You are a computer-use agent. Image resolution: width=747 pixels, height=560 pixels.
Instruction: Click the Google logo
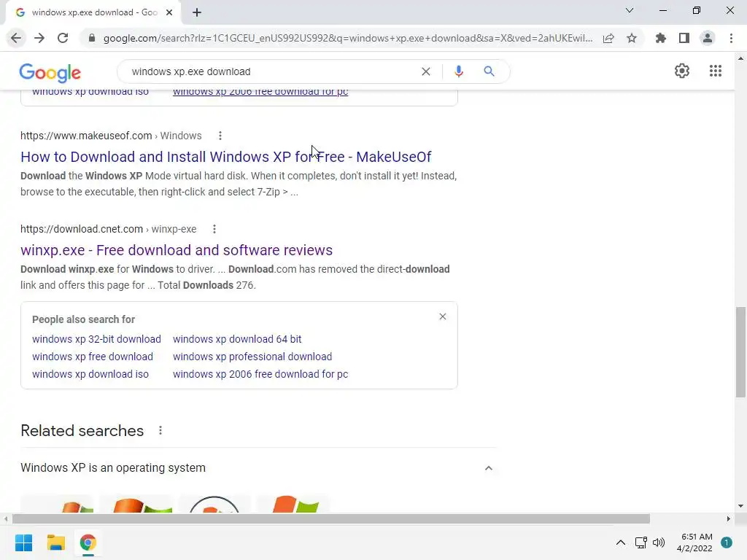pos(50,73)
